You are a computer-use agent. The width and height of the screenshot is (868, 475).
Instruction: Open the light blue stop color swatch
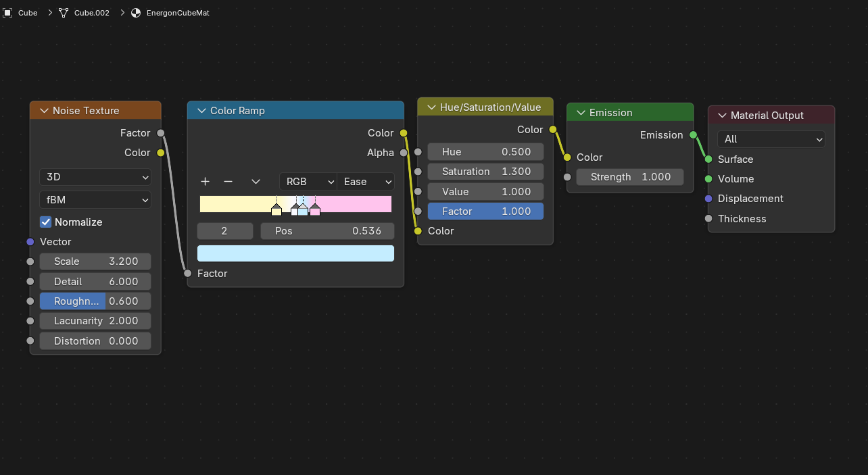click(295, 253)
